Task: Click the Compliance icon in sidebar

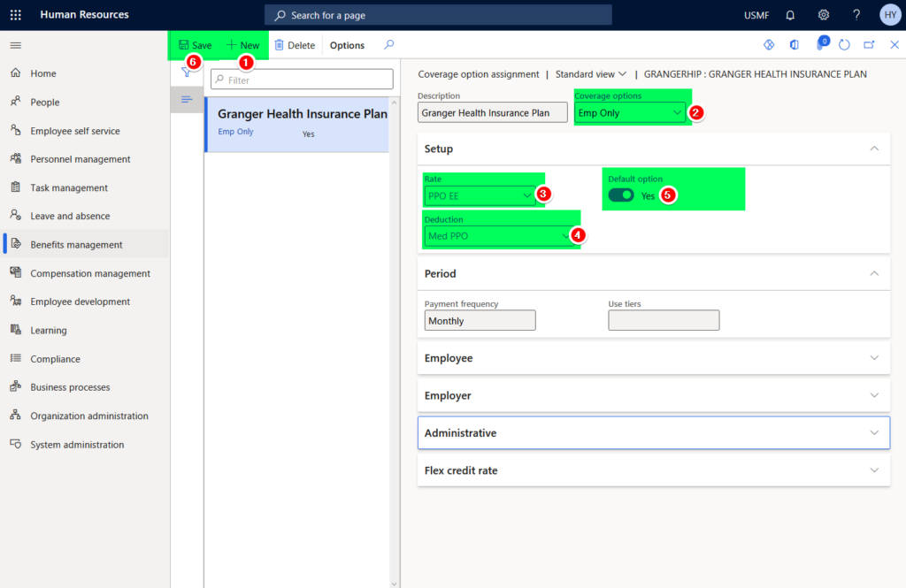Action: click(x=16, y=358)
